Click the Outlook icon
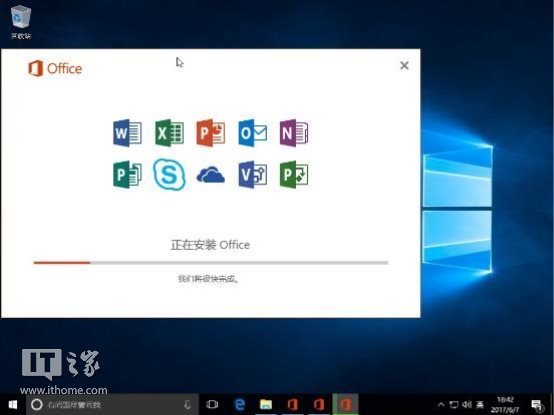Viewport: 554px width, 415px height. coord(253,133)
